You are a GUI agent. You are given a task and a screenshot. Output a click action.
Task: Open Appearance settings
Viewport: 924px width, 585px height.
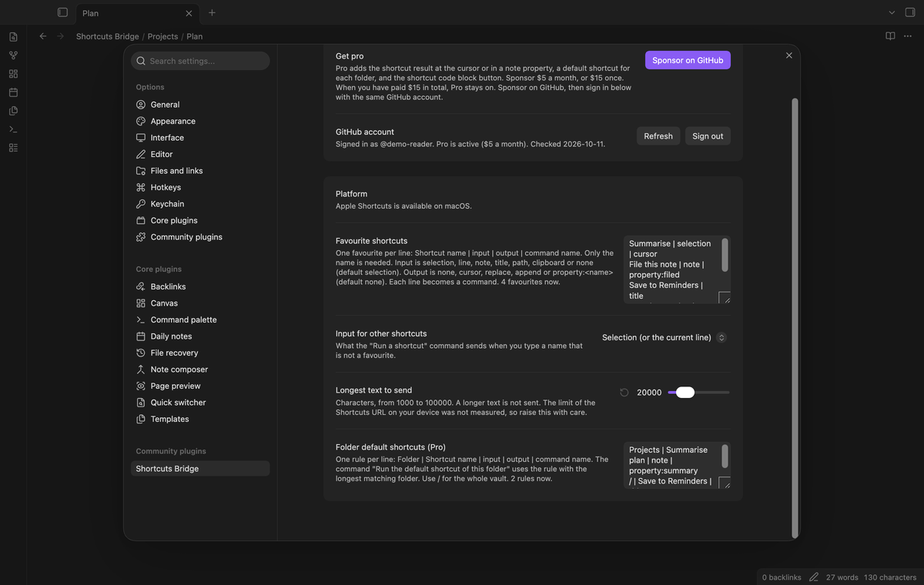click(x=200, y=121)
